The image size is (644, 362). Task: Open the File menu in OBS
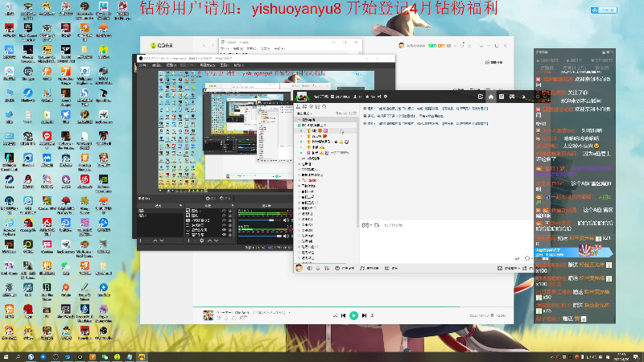tap(143, 65)
